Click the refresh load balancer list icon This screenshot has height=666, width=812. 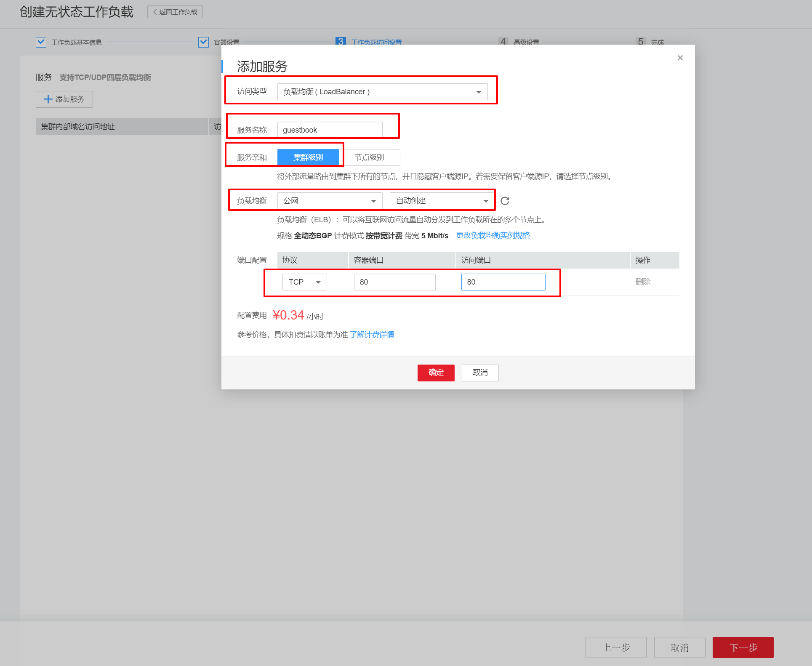[505, 201]
